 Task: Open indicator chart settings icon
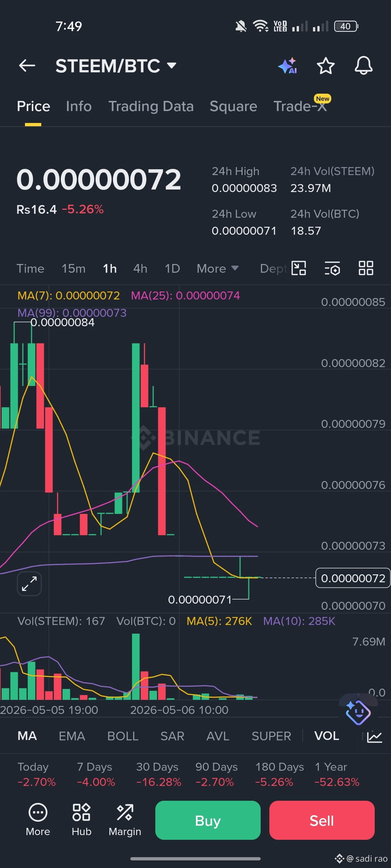coord(374,736)
